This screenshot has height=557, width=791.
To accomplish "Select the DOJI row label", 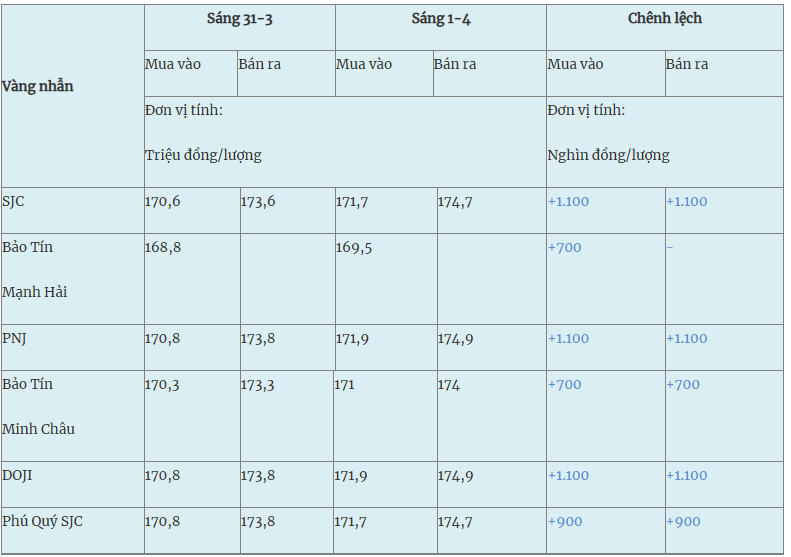I will 17,476.
